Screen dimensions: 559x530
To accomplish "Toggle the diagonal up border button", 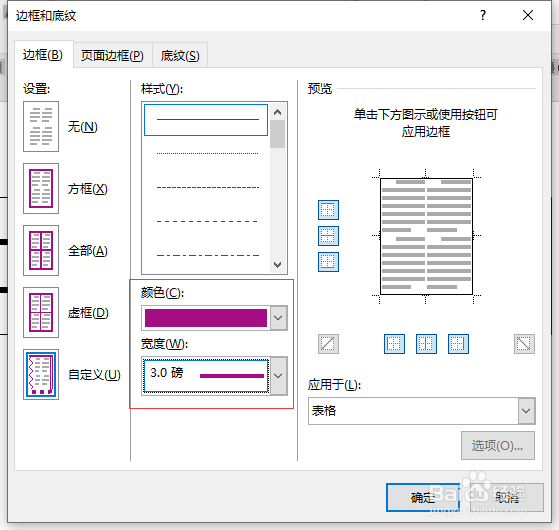I will coord(328,344).
